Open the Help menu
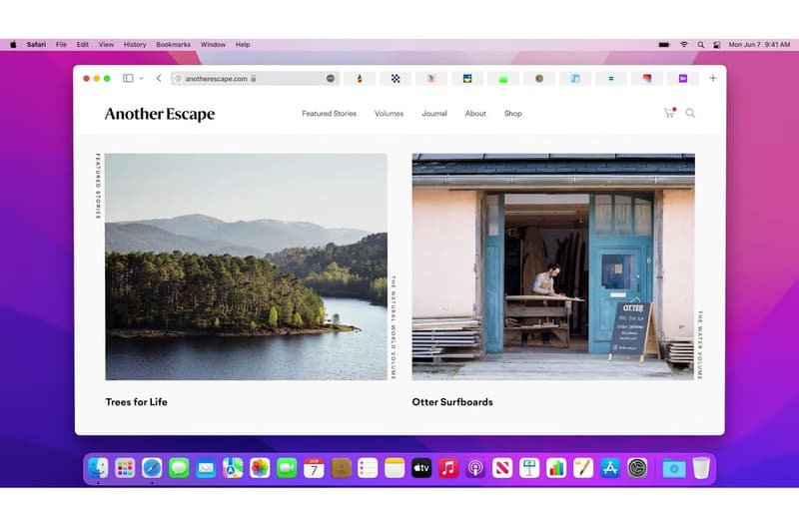 point(243,45)
